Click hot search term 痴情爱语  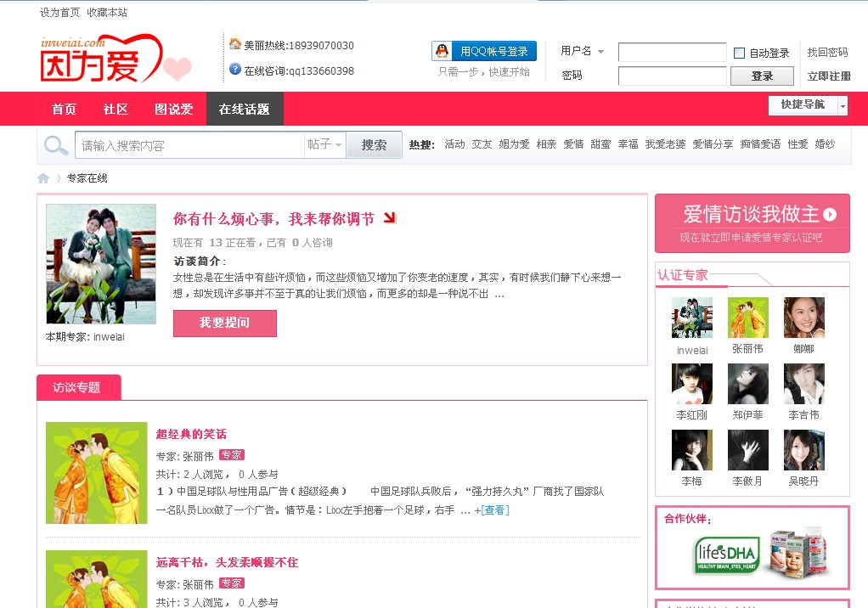tap(760, 144)
